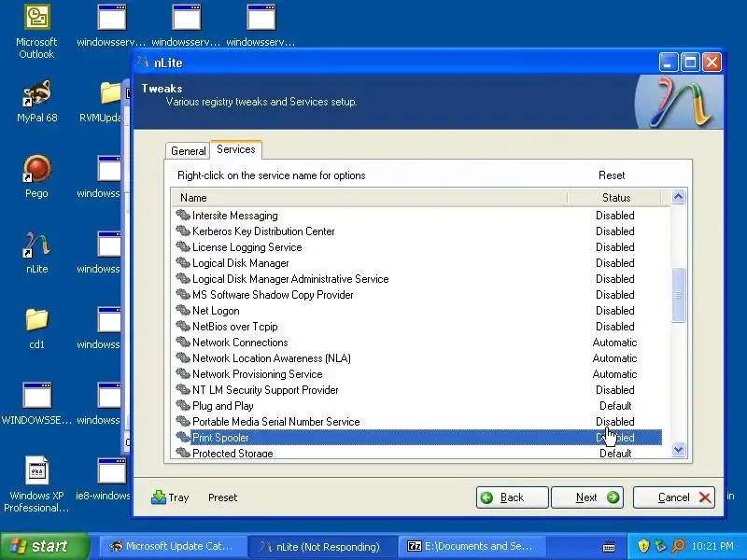Select MS Software Shadow Copy Provider
Image resolution: width=747 pixels, height=560 pixels.
[416, 294]
